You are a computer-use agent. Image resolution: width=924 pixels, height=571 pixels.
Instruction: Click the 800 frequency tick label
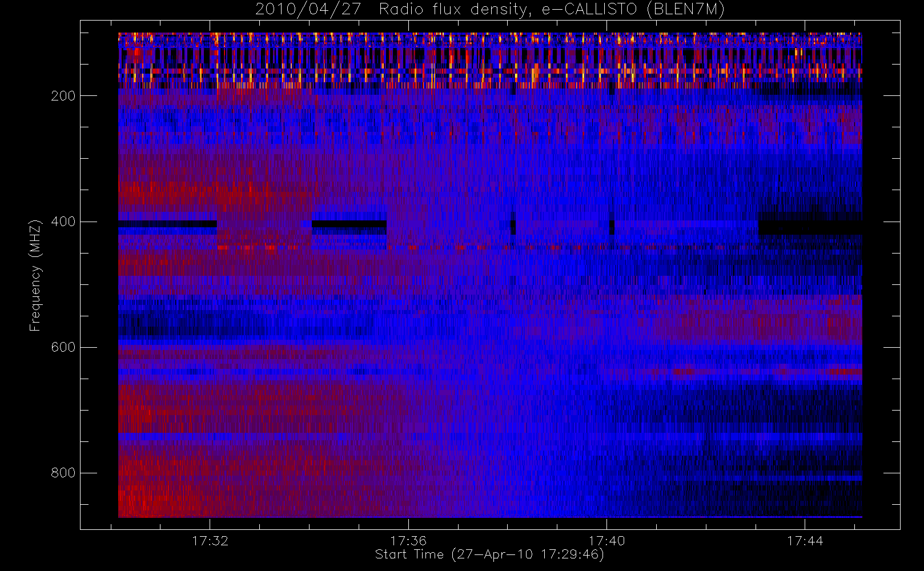(x=63, y=473)
